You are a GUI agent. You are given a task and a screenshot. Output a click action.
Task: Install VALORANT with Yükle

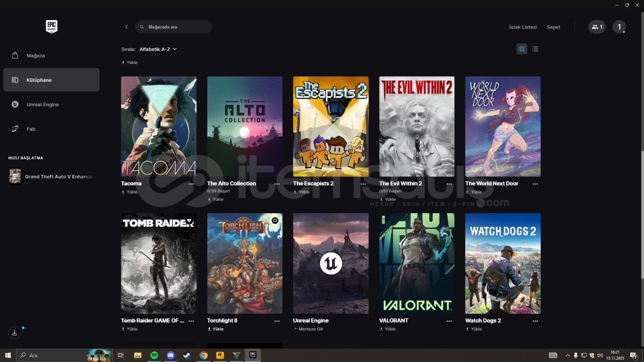(x=388, y=329)
